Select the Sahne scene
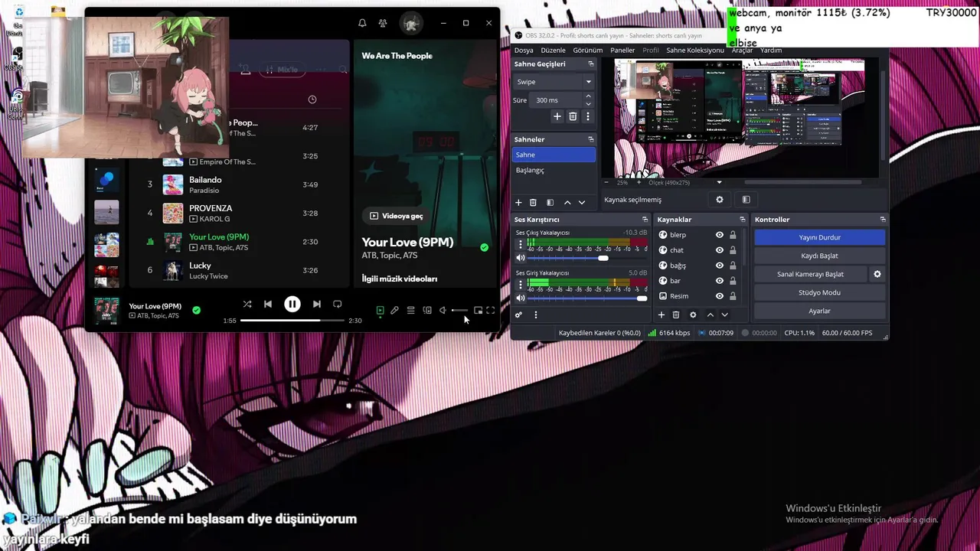The image size is (980, 551). (554, 155)
